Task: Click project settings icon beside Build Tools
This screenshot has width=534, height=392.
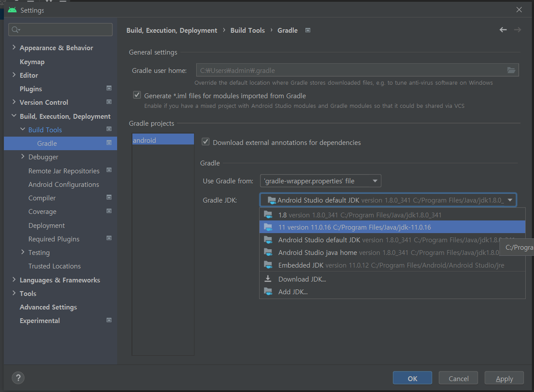Action: 109,129
